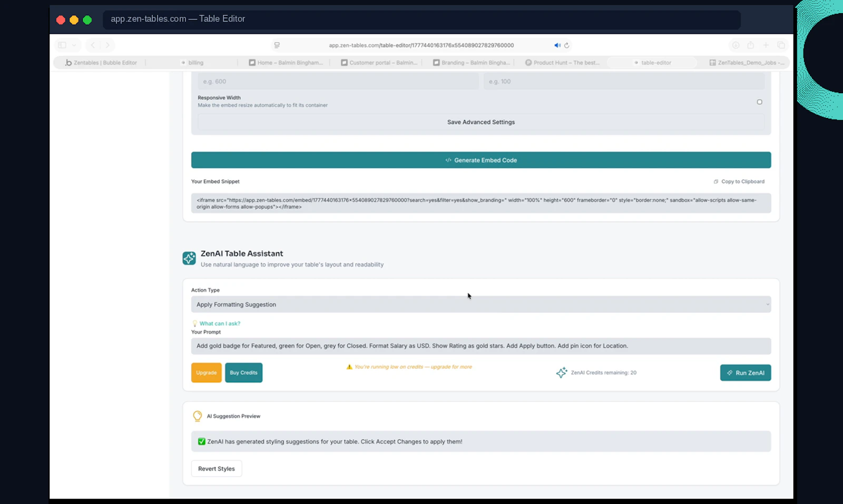Switch to Product Hunt tab

(562, 63)
